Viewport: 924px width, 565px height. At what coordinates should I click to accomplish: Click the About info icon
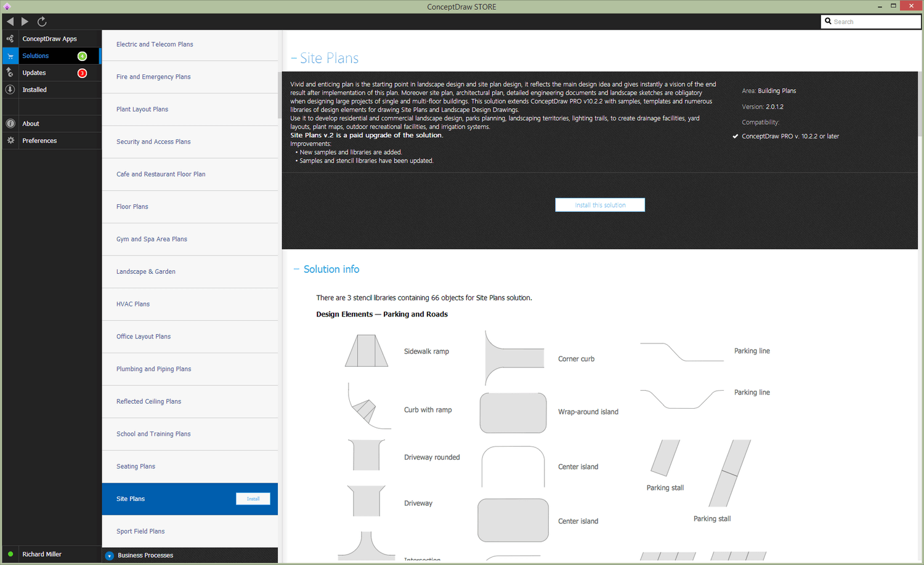click(10, 124)
